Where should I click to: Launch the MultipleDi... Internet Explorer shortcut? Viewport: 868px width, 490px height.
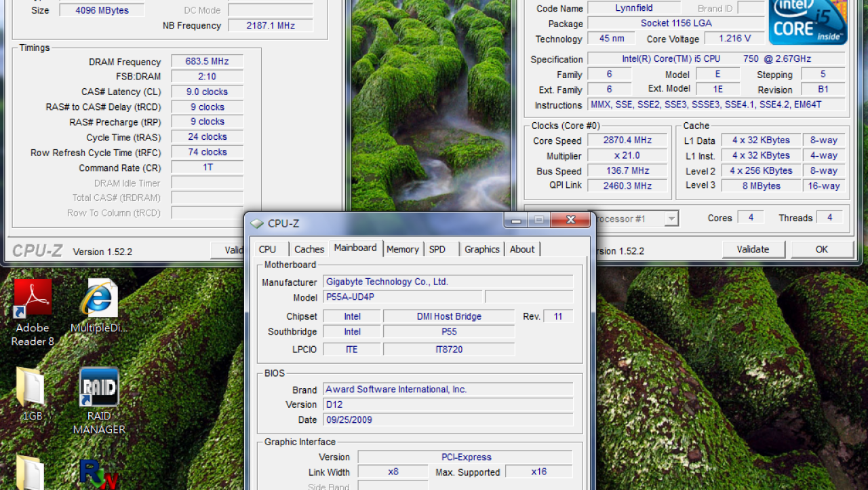(99, 307)
